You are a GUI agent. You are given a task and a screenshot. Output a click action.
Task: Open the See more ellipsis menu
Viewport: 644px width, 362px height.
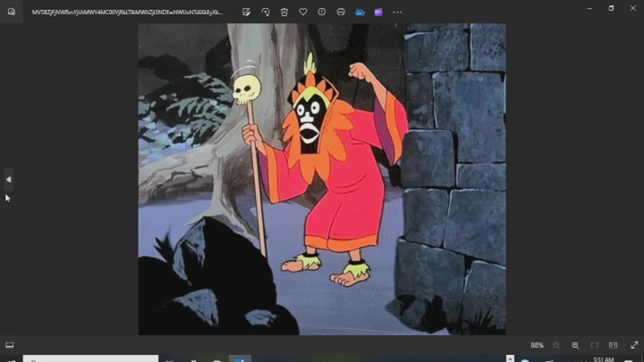coord(397,12)
